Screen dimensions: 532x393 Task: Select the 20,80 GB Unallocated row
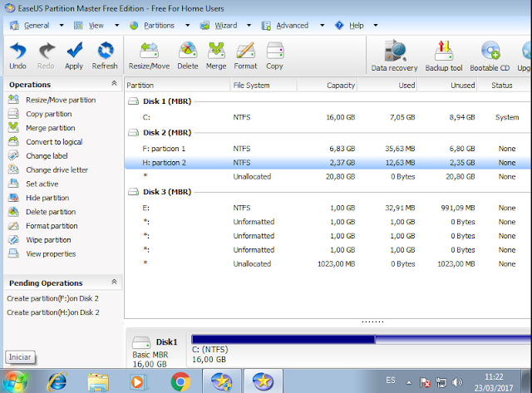328,176
